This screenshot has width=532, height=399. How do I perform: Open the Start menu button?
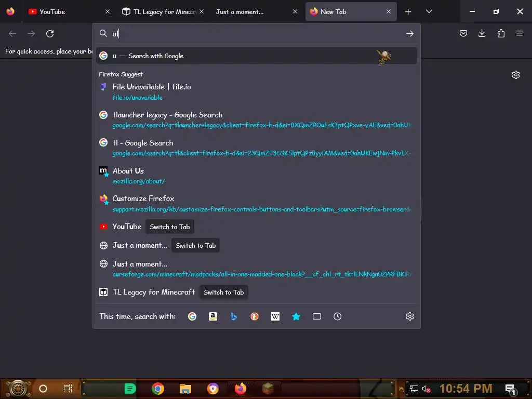pyautogui.click(x=18, y=389)
